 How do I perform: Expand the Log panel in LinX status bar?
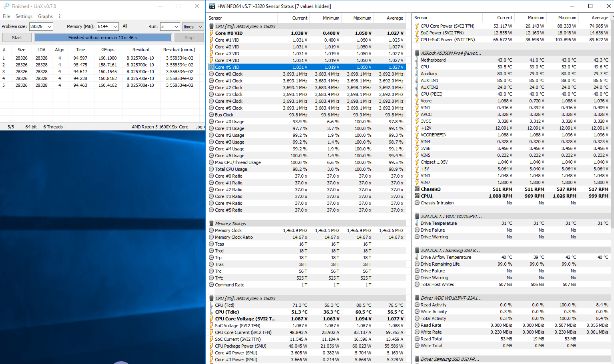pos(200,127)
